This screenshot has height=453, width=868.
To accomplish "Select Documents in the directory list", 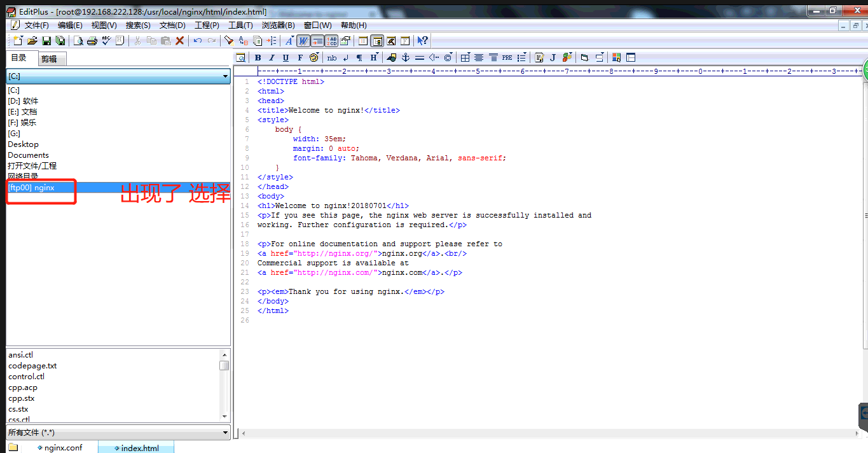I will 118,155.
